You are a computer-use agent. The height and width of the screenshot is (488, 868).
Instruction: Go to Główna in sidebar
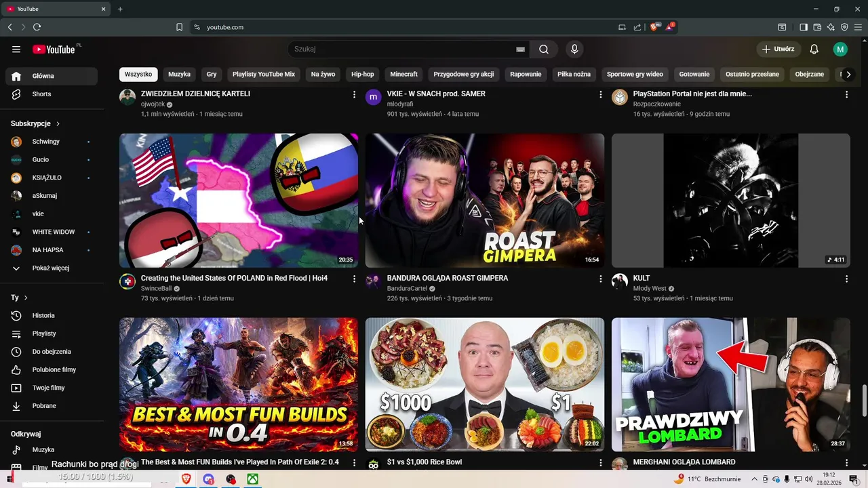pos(52,76)
